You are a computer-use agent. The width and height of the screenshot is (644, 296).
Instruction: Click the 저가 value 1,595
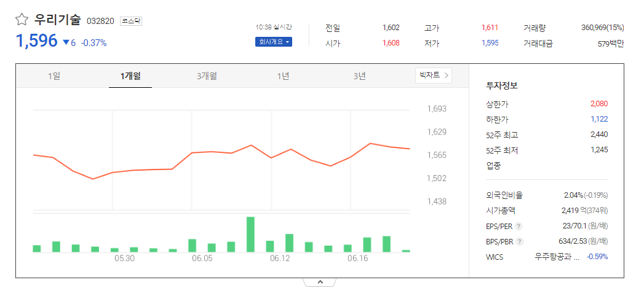coord(490,43)
